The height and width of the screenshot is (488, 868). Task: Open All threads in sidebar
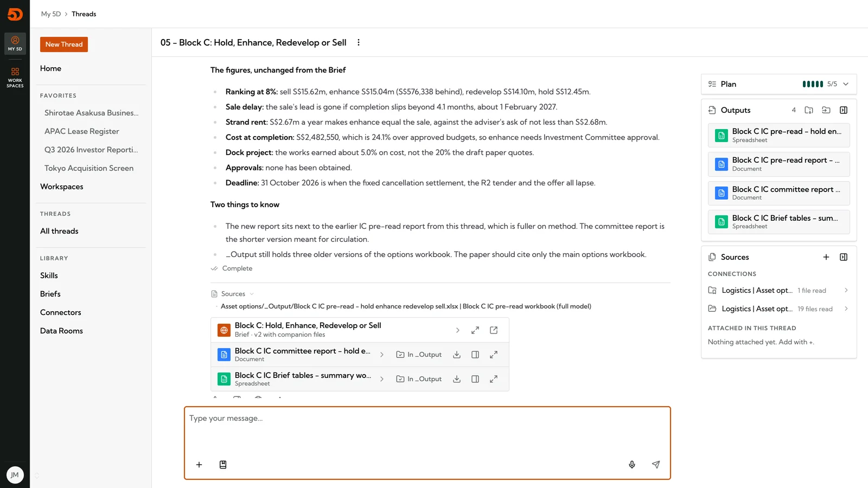pos(59,231)
